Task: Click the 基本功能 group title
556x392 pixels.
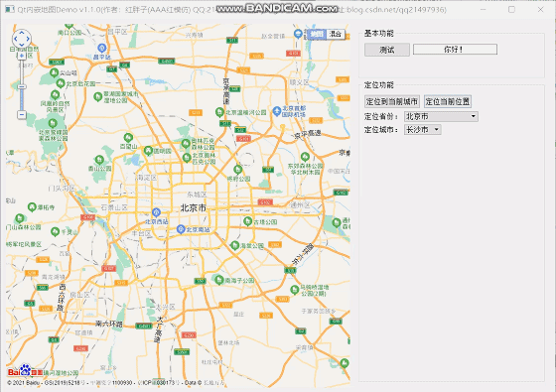Action: click(x=379, y=34)
